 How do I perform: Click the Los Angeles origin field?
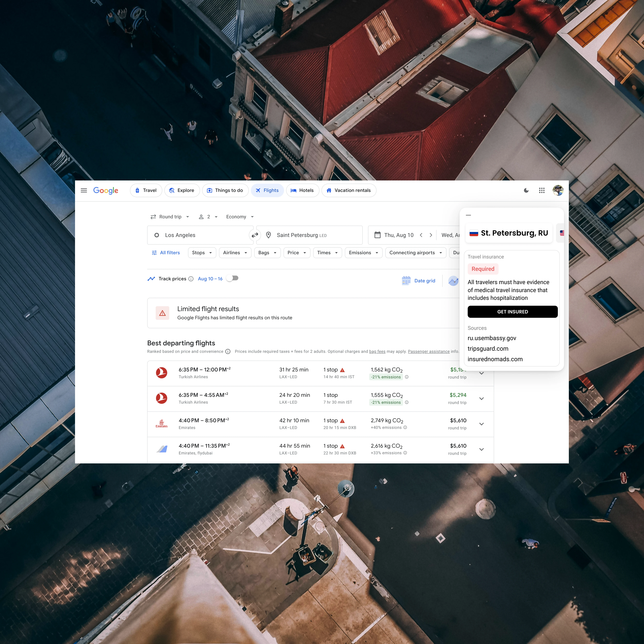tap(200, 235)
